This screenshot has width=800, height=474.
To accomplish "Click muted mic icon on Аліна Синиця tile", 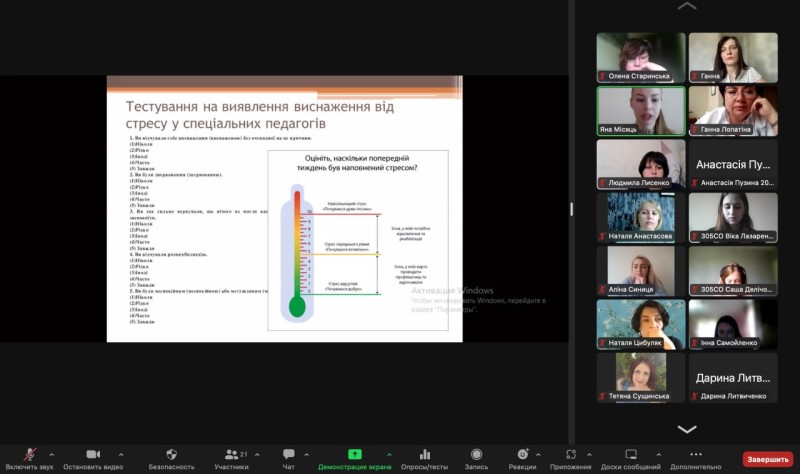I will [x=603, y=289].
